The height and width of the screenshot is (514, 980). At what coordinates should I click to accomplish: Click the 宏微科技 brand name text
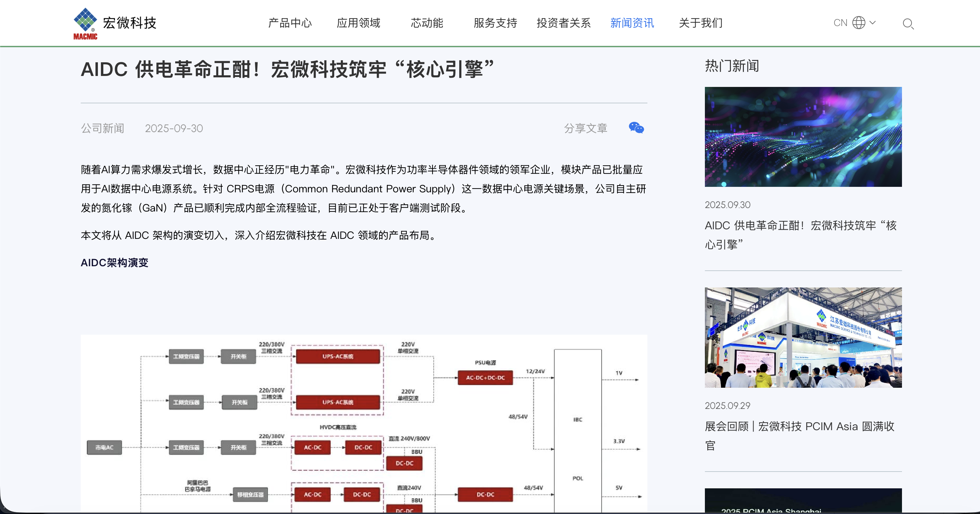pyautogui.click(x=130, y=23)
